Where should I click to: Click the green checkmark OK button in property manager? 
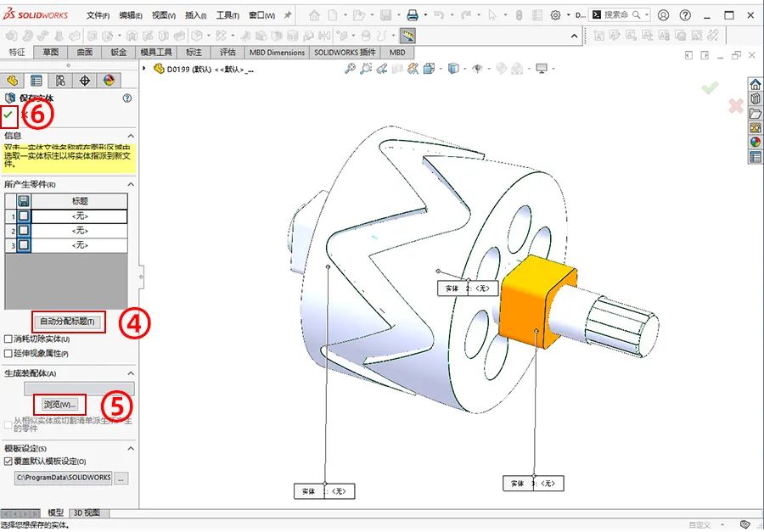click(x=8, y=115)
